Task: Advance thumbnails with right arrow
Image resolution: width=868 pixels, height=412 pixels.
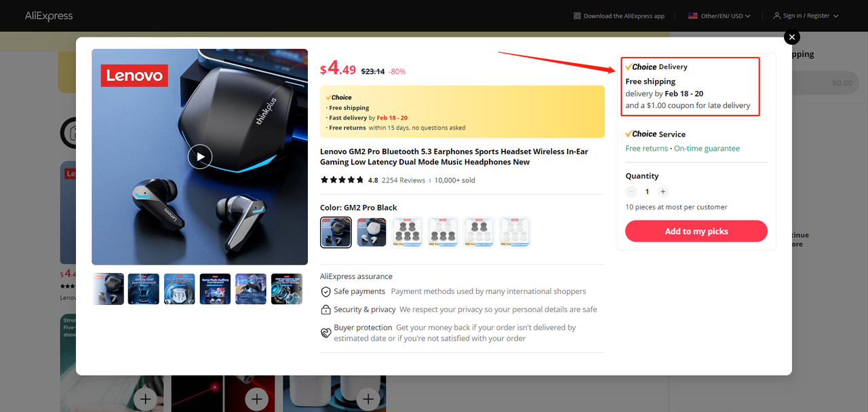Action: click(x=300, y=288)
